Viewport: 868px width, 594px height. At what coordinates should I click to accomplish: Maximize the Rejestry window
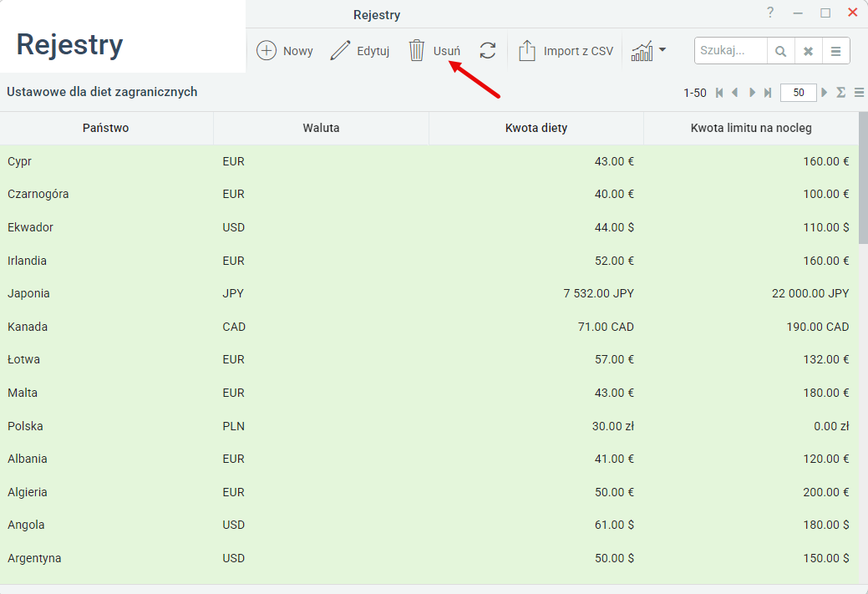coord(825,13)
